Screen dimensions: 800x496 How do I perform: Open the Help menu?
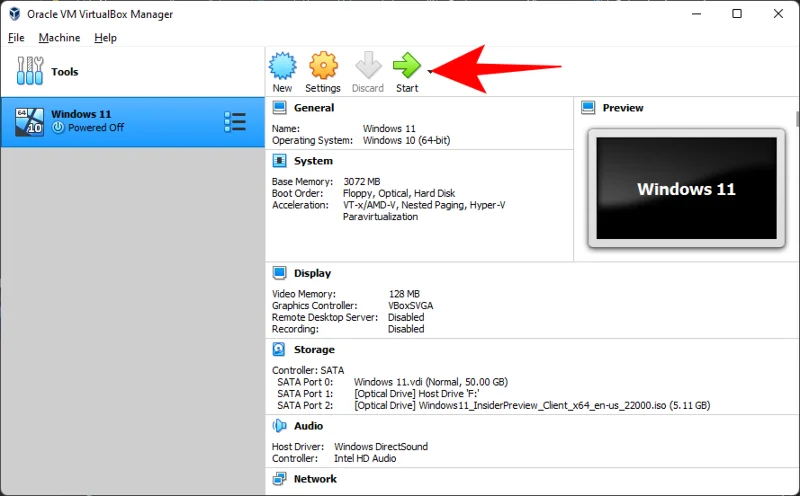105,38
